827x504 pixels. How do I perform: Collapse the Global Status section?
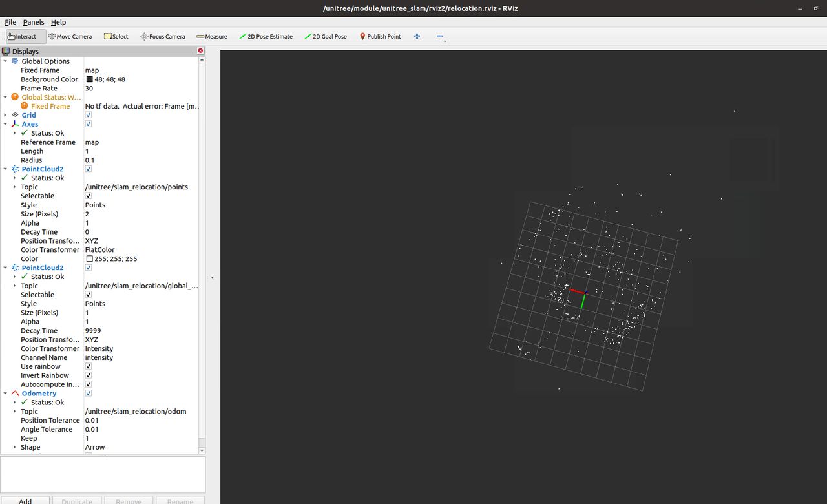point(5,97)
